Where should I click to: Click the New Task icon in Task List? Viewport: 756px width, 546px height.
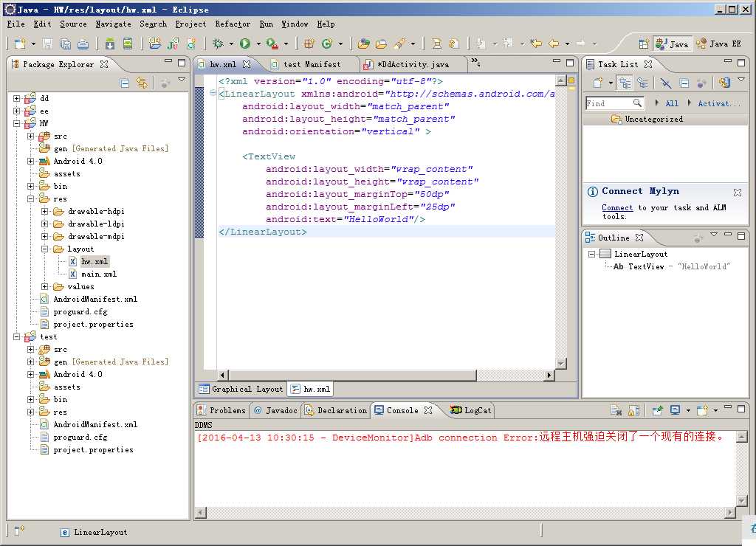pyautogui.click(x=598, y=83)
